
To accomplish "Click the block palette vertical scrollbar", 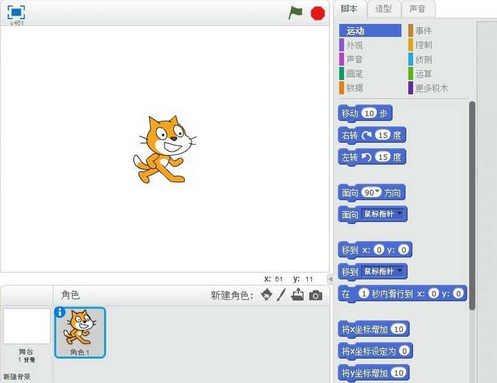I will 472,206.
